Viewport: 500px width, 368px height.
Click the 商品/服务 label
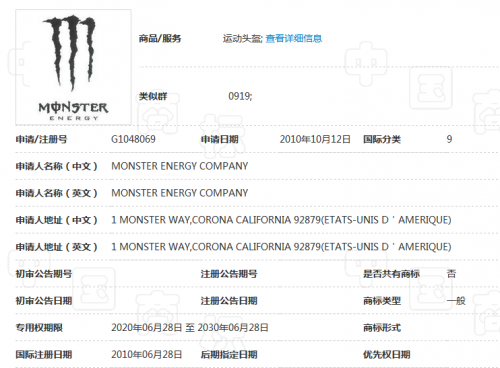pyautogui.click(x=160, y=38)
